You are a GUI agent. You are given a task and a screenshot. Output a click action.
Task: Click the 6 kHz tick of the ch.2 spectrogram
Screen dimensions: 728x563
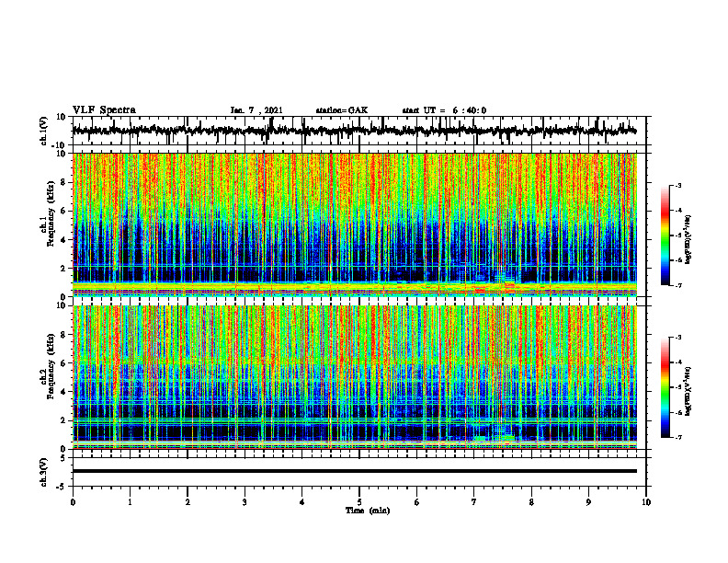pos(63,363)
